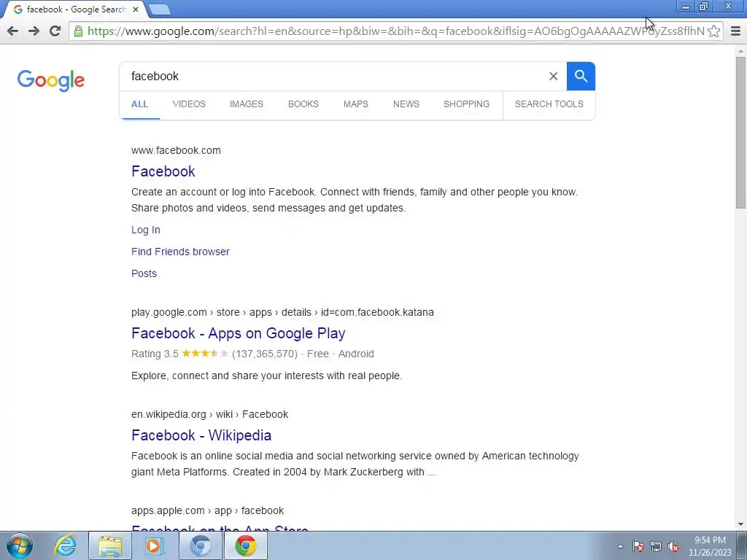
Task: Click the muted volume tray icon
Action: [x=673, y=547]
